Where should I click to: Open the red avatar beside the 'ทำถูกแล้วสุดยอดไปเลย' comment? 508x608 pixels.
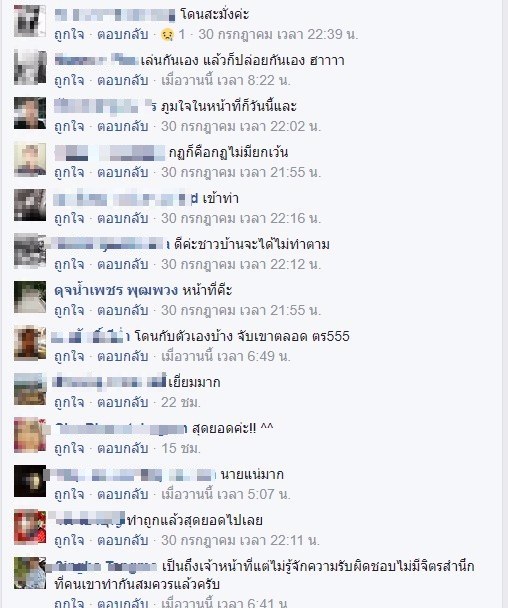click(30, 527)
